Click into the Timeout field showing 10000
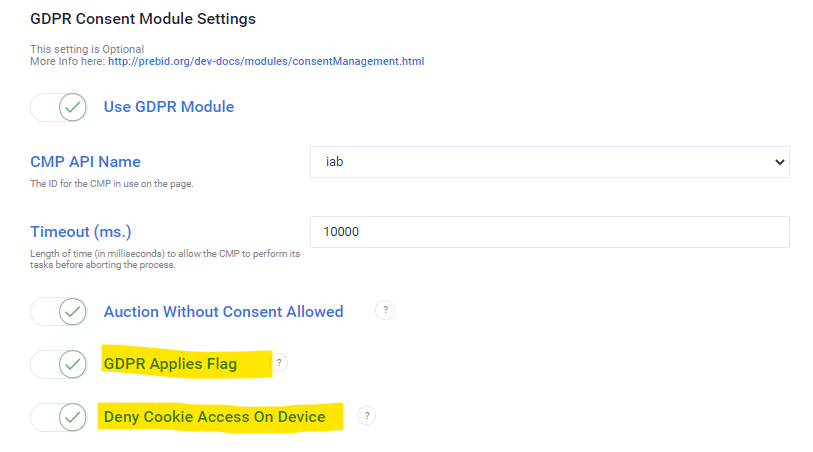 point(549,232)
